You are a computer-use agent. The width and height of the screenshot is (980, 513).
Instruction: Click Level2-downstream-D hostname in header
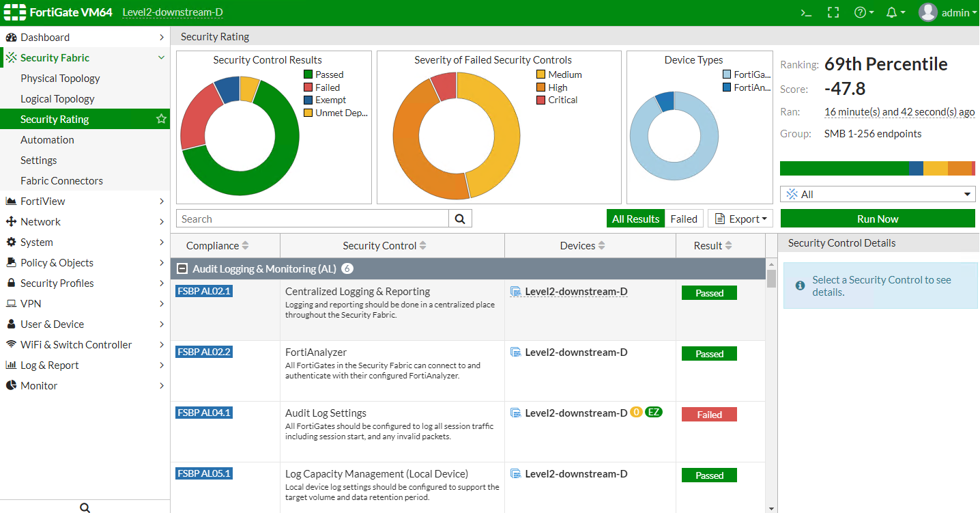(173, 12)
